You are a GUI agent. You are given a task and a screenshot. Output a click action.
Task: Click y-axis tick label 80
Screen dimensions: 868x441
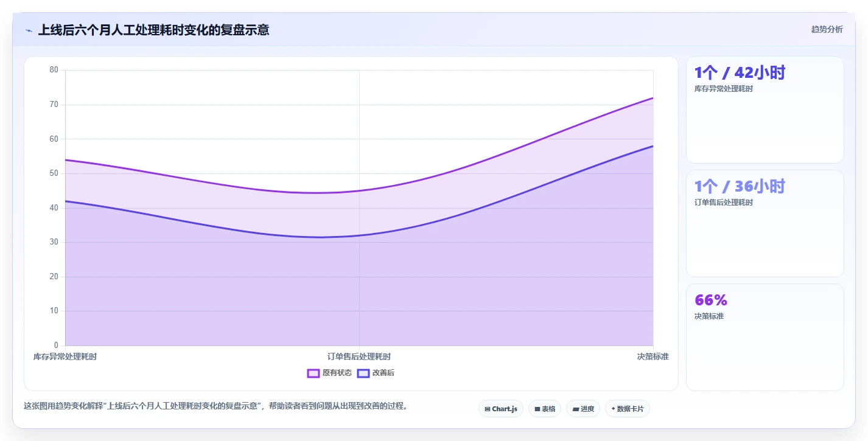54,70
